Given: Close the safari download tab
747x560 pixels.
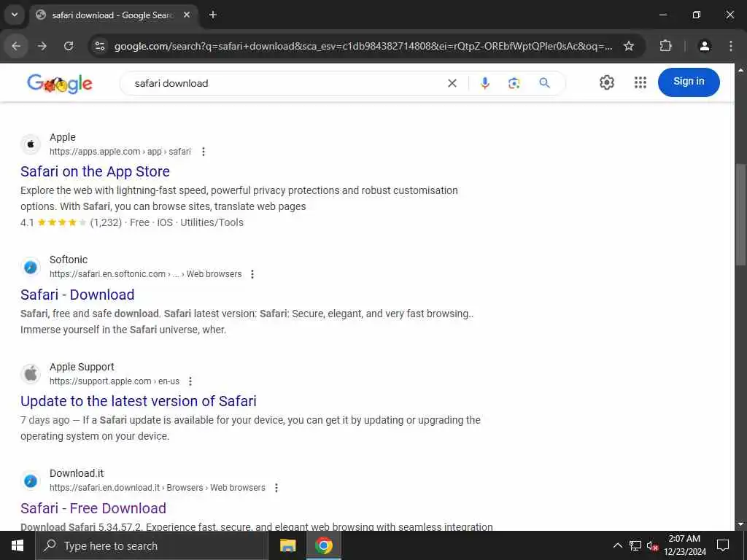Looking at the screenshot, I should coord(187,15).
